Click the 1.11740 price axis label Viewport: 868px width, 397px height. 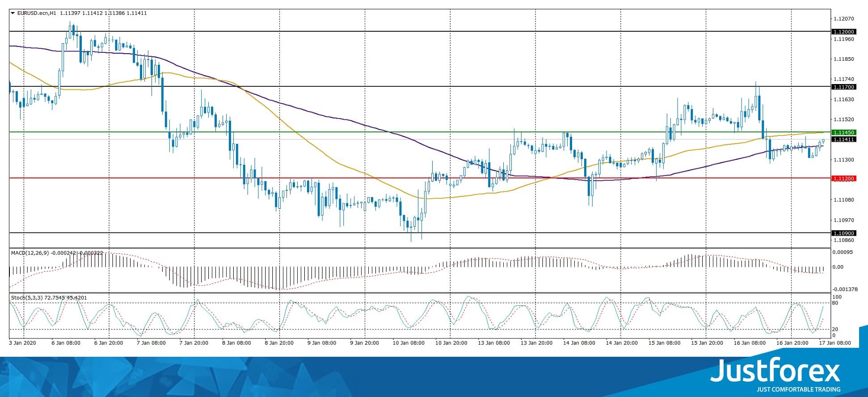(844, 79)
